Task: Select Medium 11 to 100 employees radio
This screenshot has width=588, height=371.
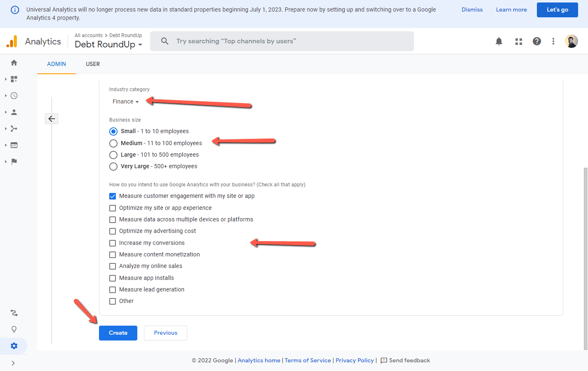Action: [113, 143]
